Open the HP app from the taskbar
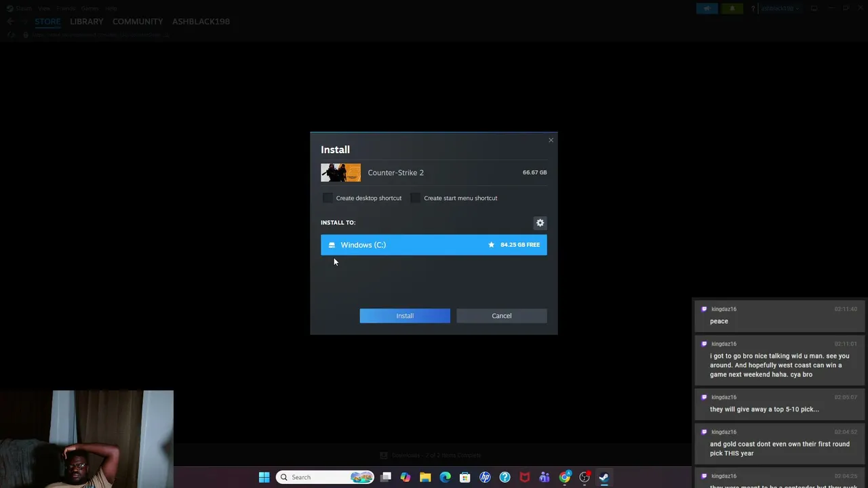The height and width of the screenshot is (488, 868). pos(485,477)
